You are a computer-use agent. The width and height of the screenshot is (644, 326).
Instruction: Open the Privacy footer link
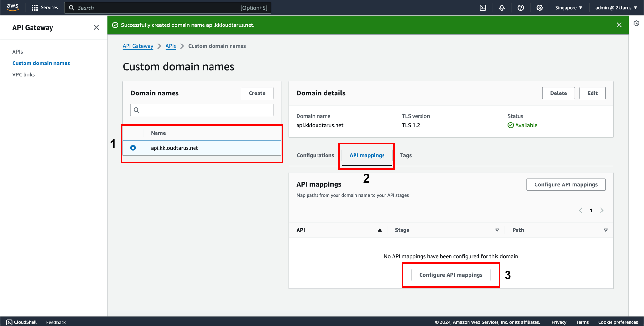pyautogui.click(x=559, y=322)
